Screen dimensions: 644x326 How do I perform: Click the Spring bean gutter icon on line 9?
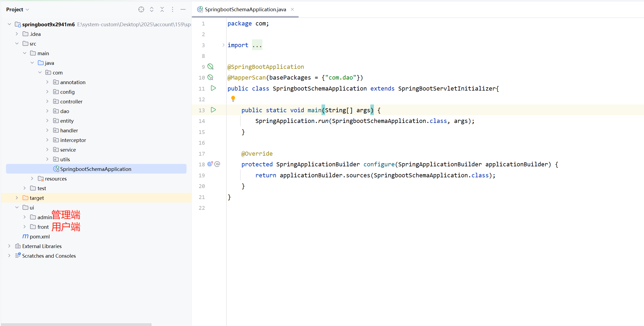211,66
